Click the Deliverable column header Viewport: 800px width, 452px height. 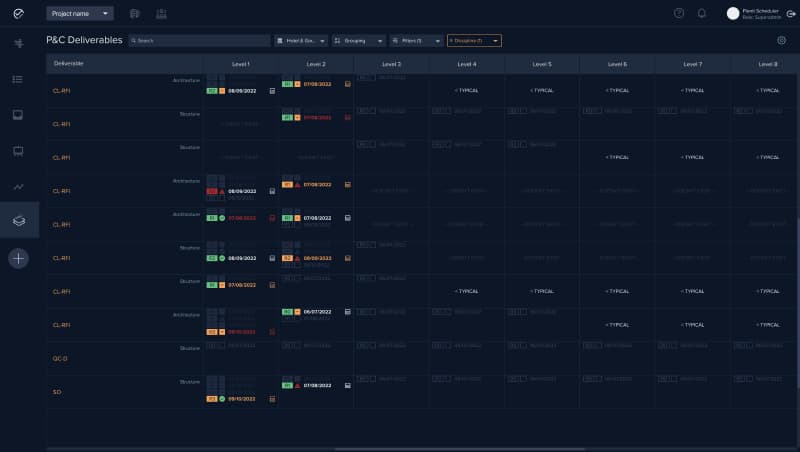click(x=69, y=63)
